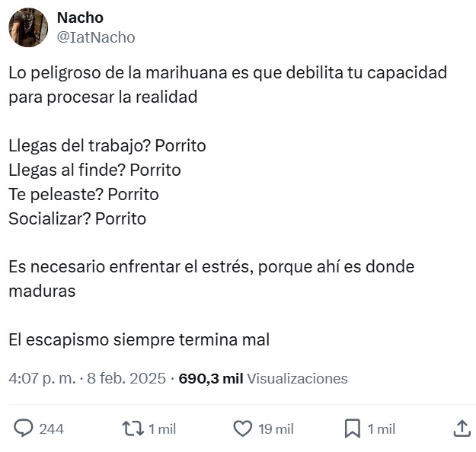Click the line "Socializar? Porrito"

(x=77, y=218)
